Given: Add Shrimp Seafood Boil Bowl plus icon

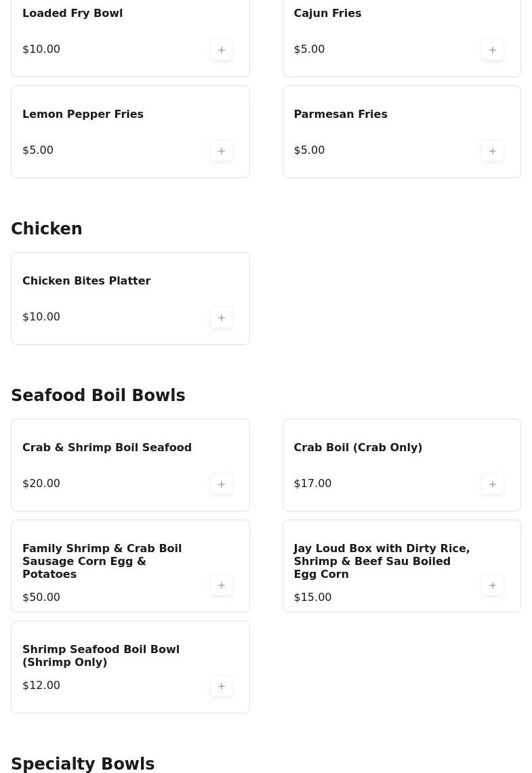Looking at the screenshot, I should (x=221, y=686).
